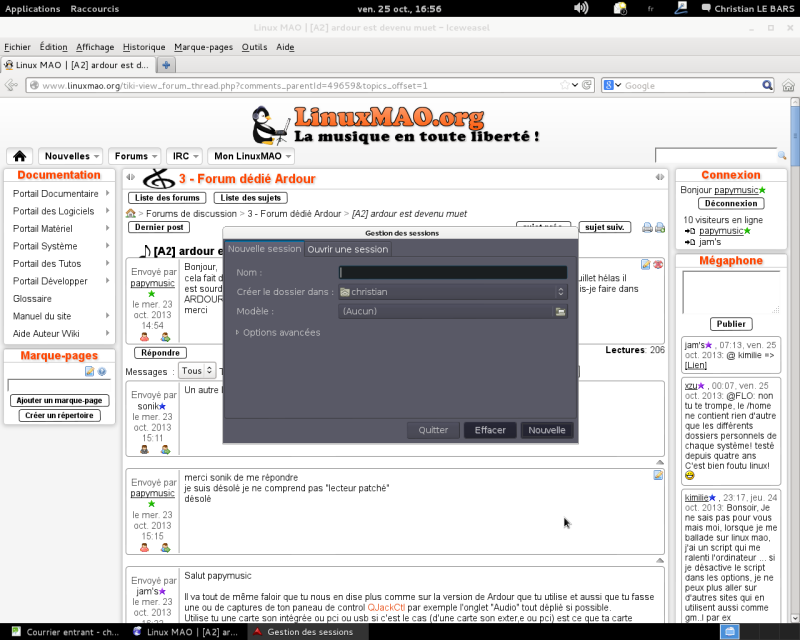800x640 pixels.
Task: Click the QJackCtl link in the jam's post
Action: tap(386, 608)
